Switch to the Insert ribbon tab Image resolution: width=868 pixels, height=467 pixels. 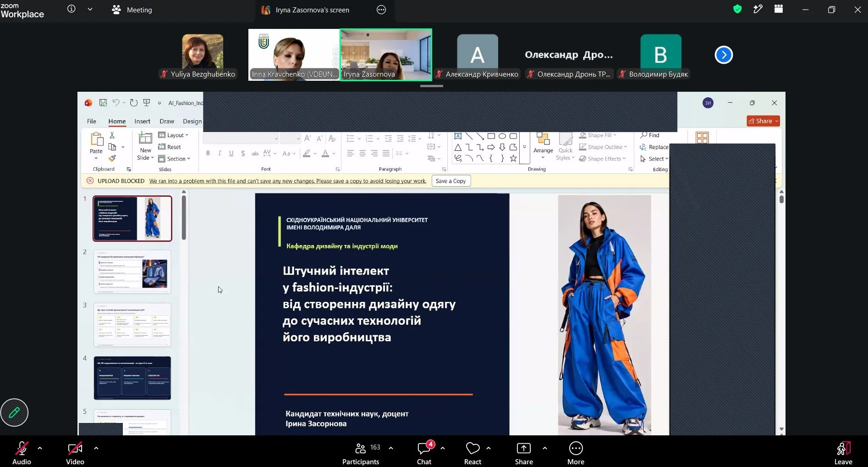[143, 121]
